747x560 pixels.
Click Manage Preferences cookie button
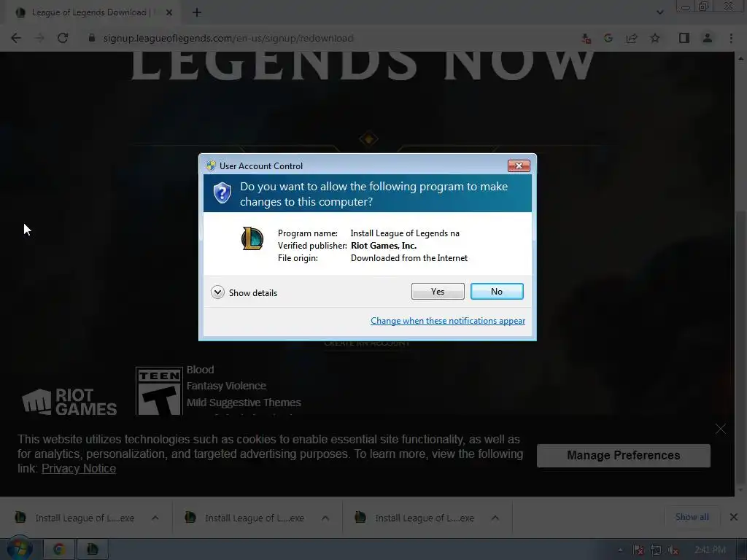click(624, 455)
